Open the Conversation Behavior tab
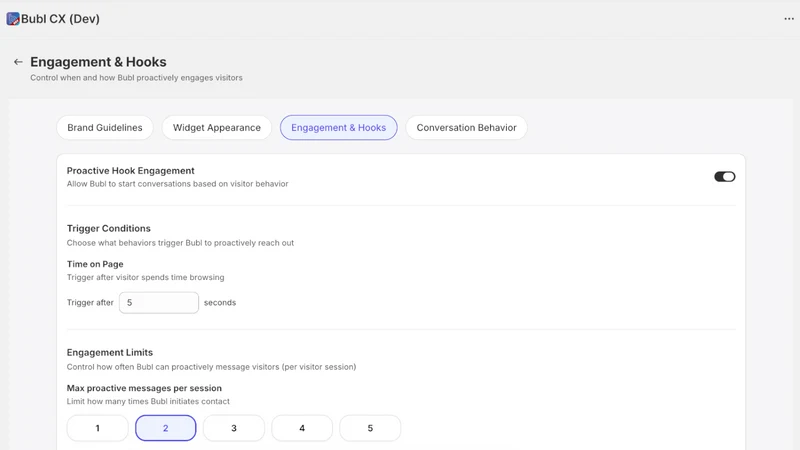The width and height of the screenshot is (800, 450). pyautogui.click(x=466, y=128)
